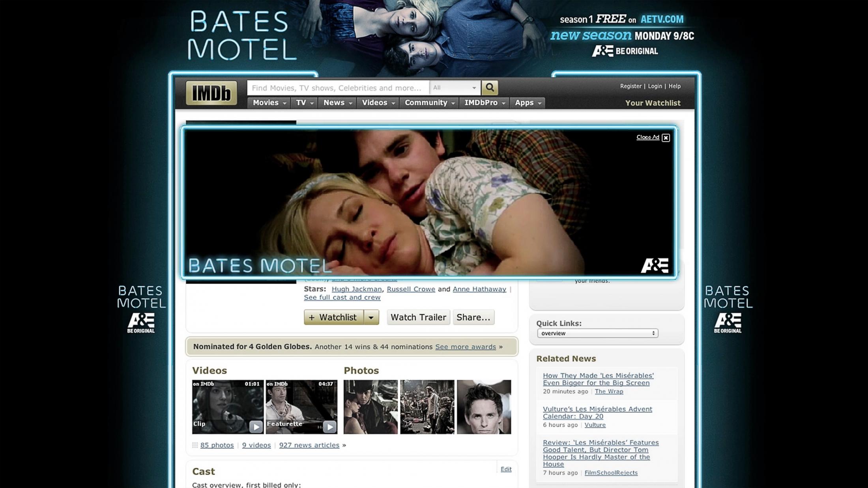This screenshot has height=488, width=868.
Task: Expand the Videos menu
Action: pyautogui.click(x=378, y=102)
